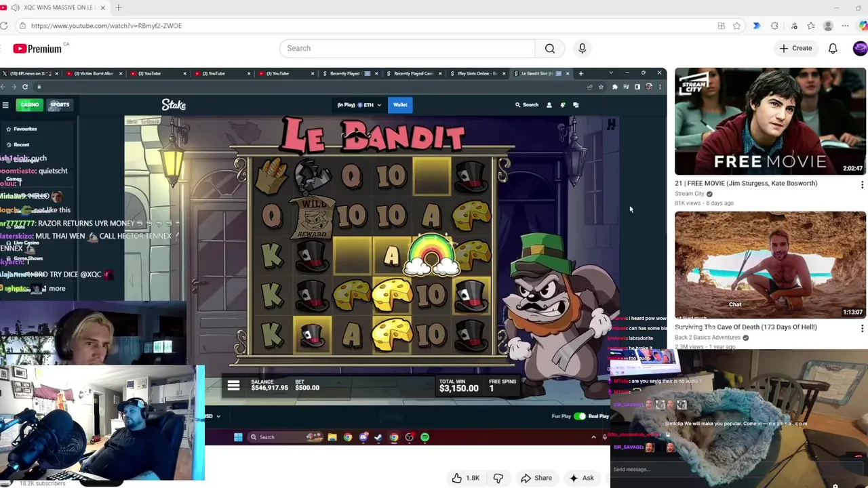Click the 21 | FREE MOVIE video title
Viewport: 868px width, 488px height.
[x=746, y=183]
